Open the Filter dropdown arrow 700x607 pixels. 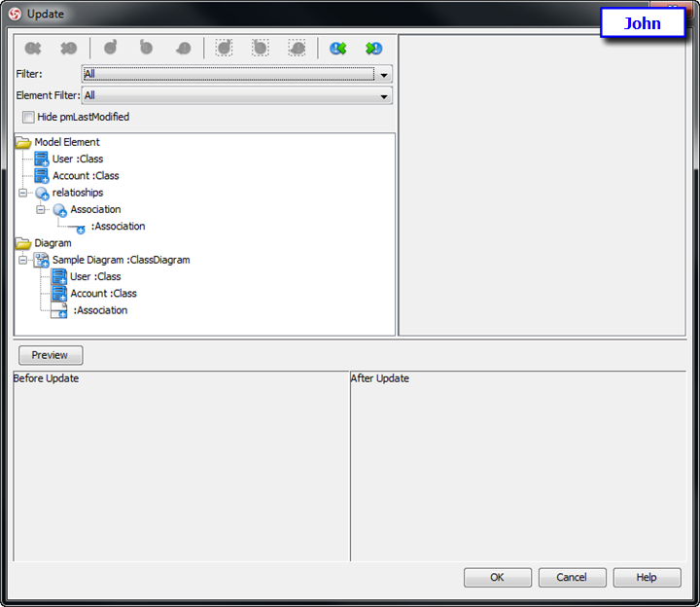click(x=384, y=75)
